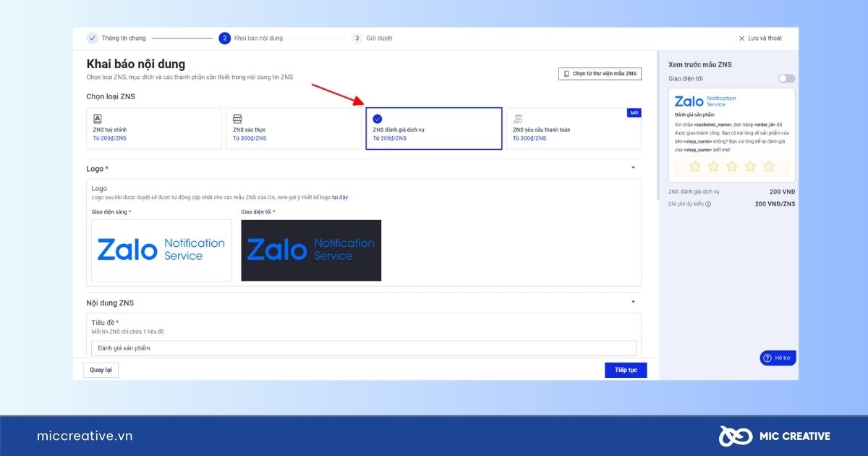The height and width of the screenshot is (456, 868).
Task: Click the Giao diện sáng logo thumbnail
Action: tap(161, 250)
